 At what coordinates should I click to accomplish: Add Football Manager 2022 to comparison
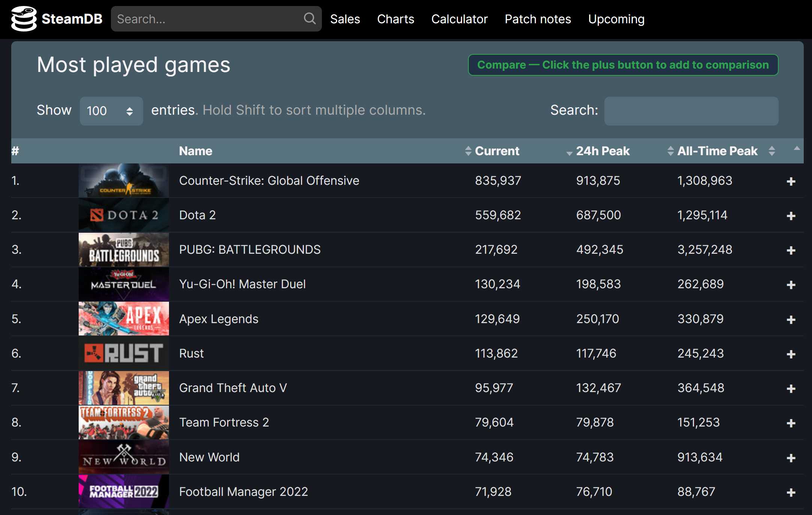click(791, 493)
